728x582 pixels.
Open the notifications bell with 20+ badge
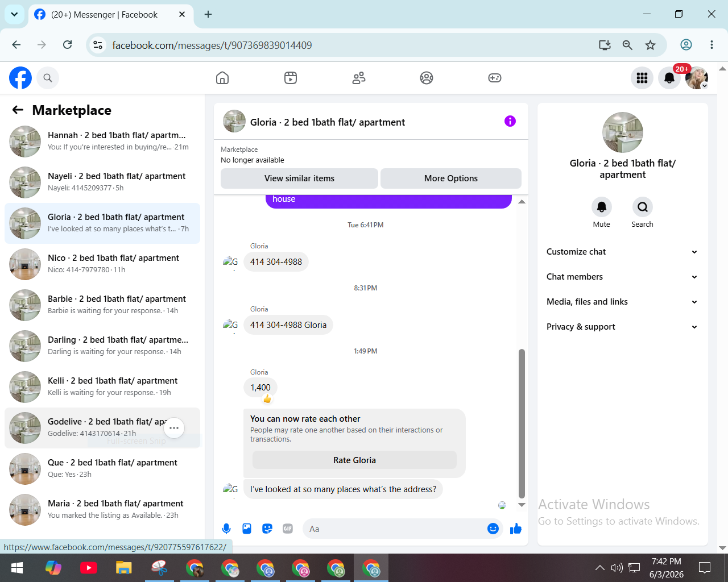coord(669,78)
